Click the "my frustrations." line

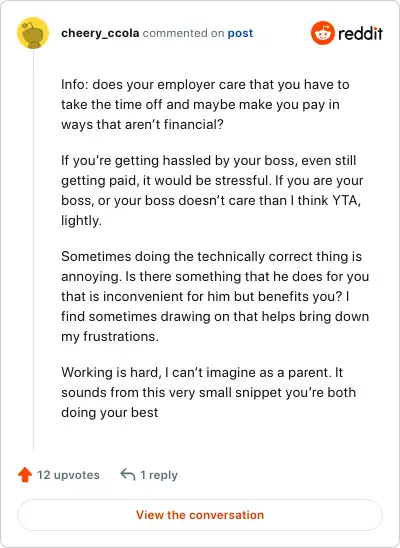pos(110,337)
